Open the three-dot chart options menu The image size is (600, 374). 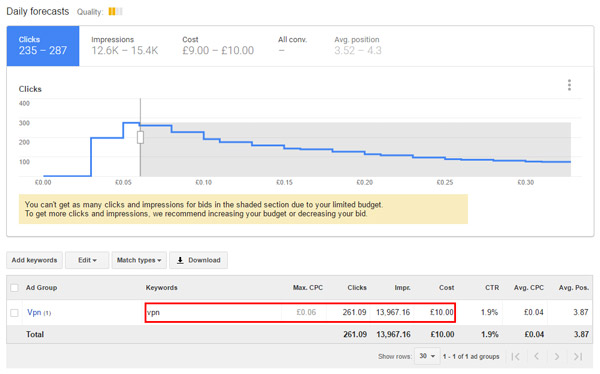[x=569, y=85]
